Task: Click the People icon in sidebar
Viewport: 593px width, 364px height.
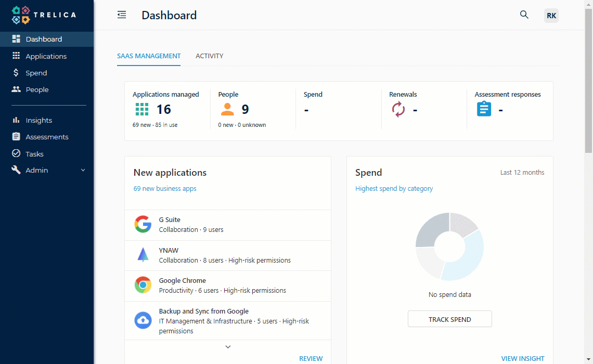Action: 16,89
